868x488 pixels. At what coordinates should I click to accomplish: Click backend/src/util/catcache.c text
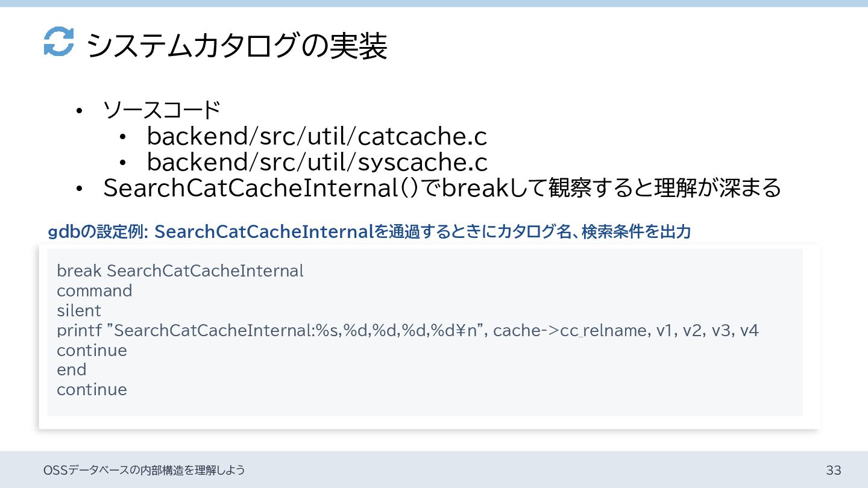[x=316, y=137]
